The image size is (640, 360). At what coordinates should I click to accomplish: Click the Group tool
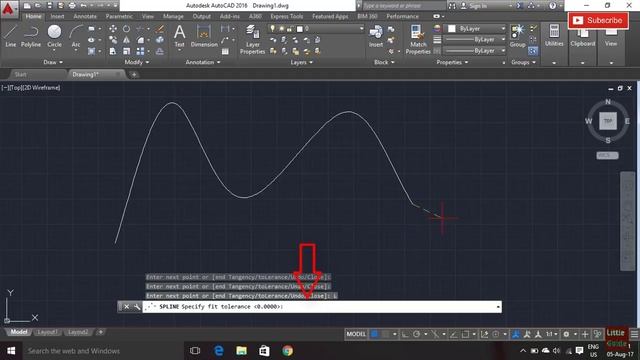[518, 36]
